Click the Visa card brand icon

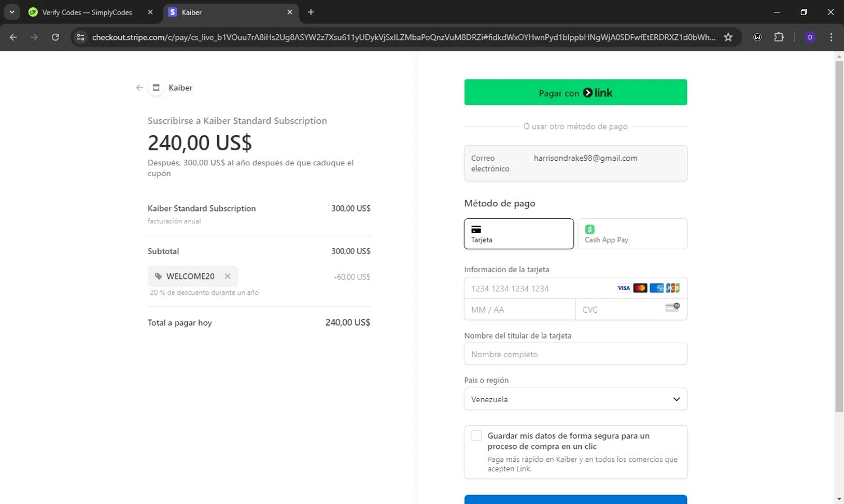click(x=623, y=288)
